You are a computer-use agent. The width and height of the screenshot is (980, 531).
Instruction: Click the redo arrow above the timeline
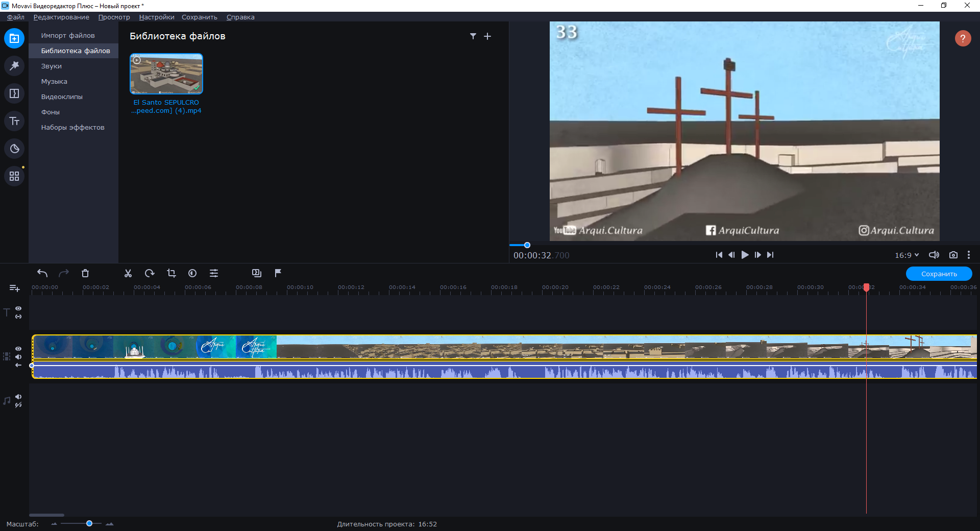64,273
